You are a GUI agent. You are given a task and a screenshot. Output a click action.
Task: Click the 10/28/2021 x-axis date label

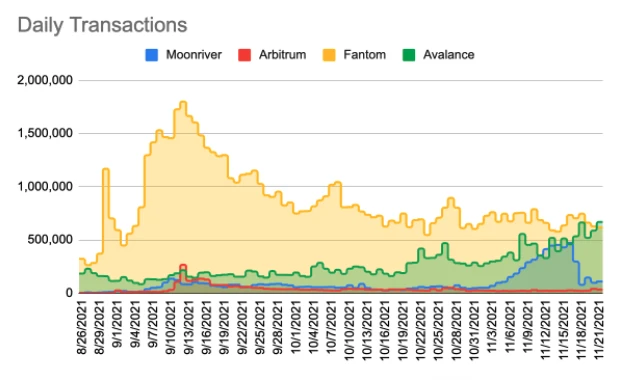(x=456, y=330)
